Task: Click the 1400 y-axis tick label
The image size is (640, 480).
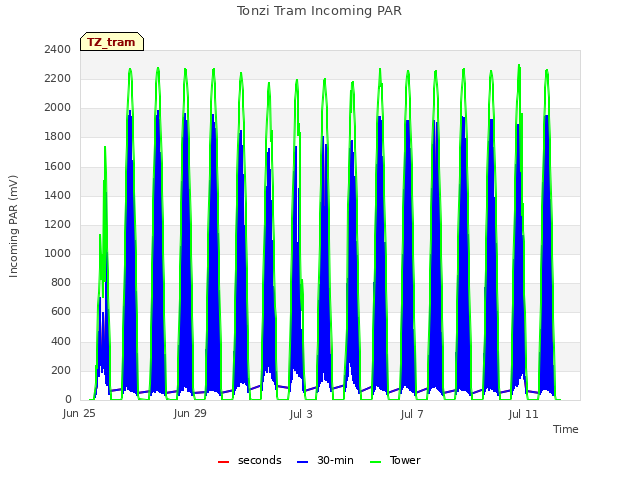Action: (x=58, y=195)
